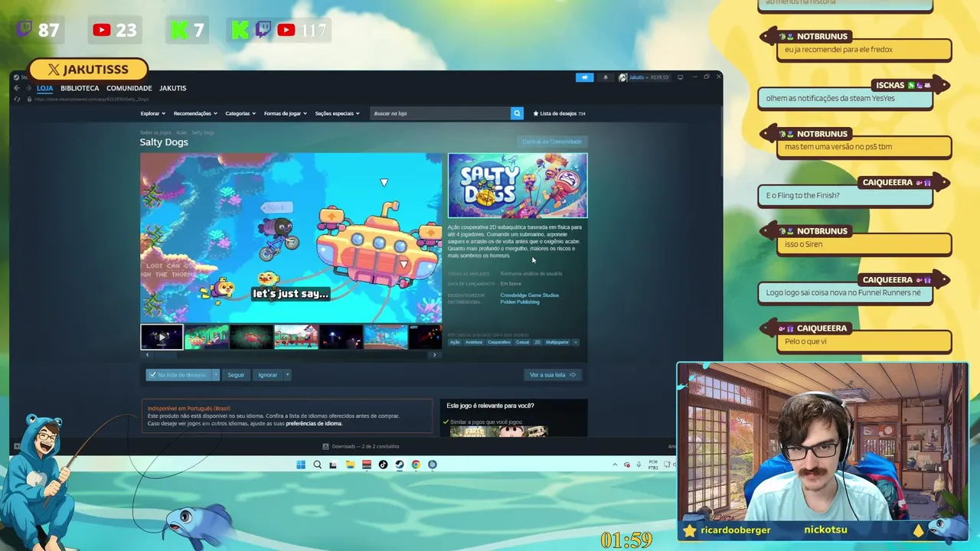Open Lista de desejos wishlist link

pos(559,113)
